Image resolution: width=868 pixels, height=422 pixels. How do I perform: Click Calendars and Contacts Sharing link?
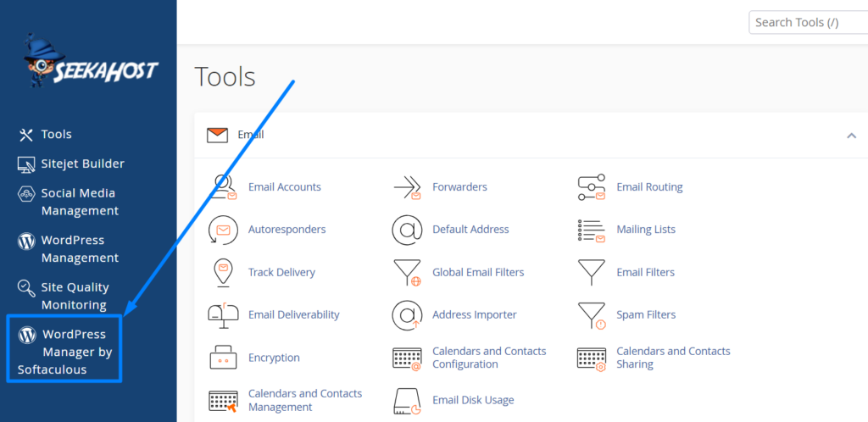[673, 358]
